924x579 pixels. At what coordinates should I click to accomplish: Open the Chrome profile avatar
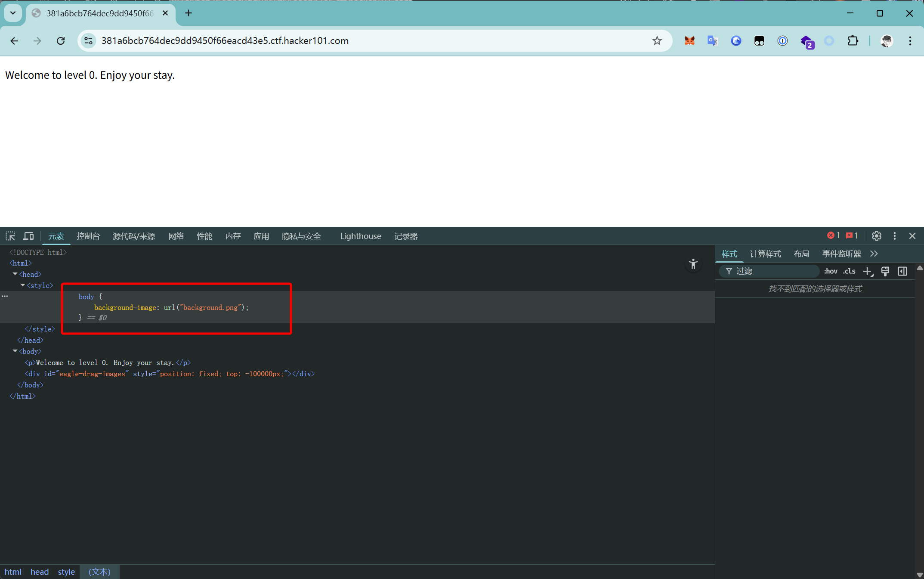(x=887, y=41)
